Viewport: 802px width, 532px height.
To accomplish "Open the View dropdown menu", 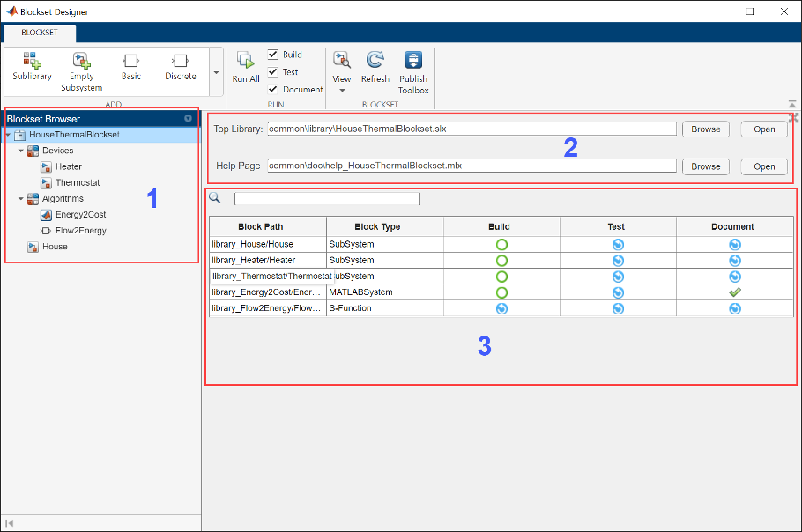I will coord(342,90).
